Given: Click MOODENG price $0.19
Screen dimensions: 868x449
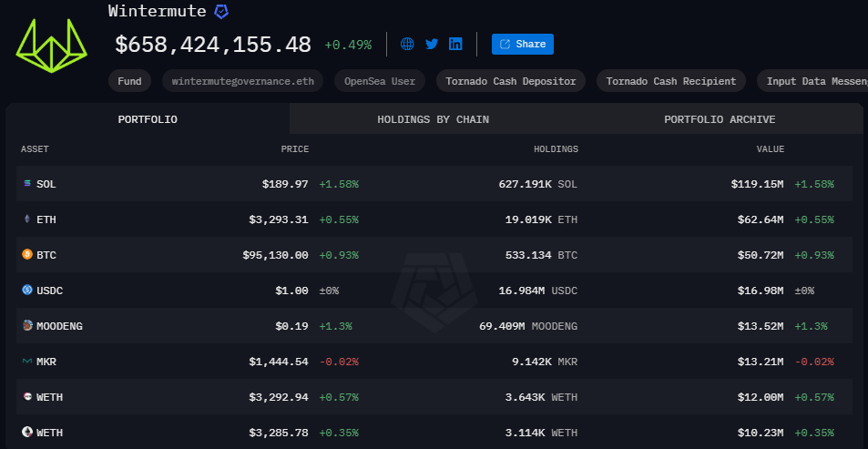Looking at the screenshot, I should pyautogui.click(x=291, y=326).
